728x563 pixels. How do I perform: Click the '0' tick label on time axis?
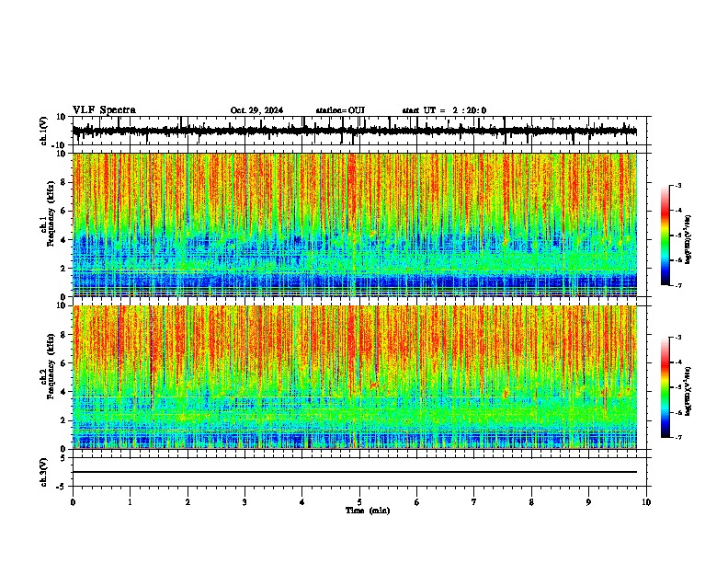[73, 502]
